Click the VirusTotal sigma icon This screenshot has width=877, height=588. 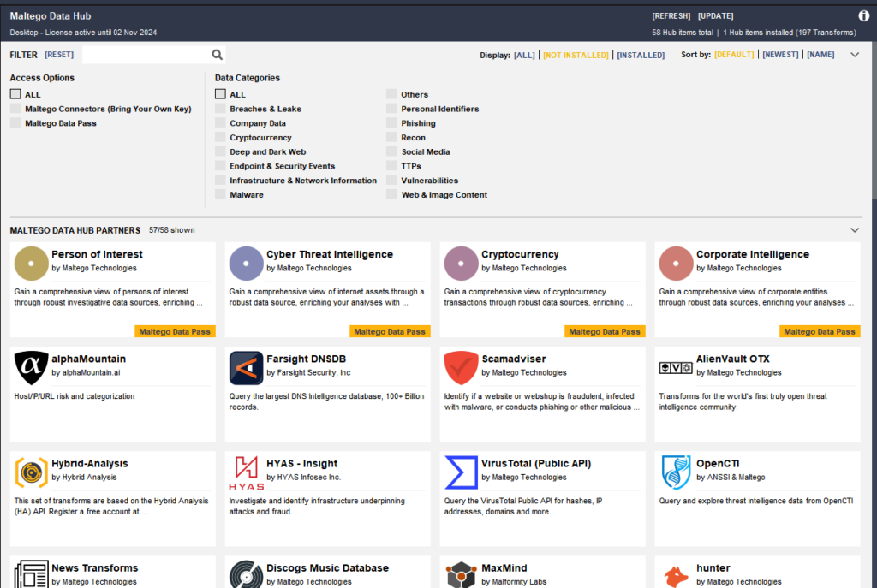pos(461,472)
